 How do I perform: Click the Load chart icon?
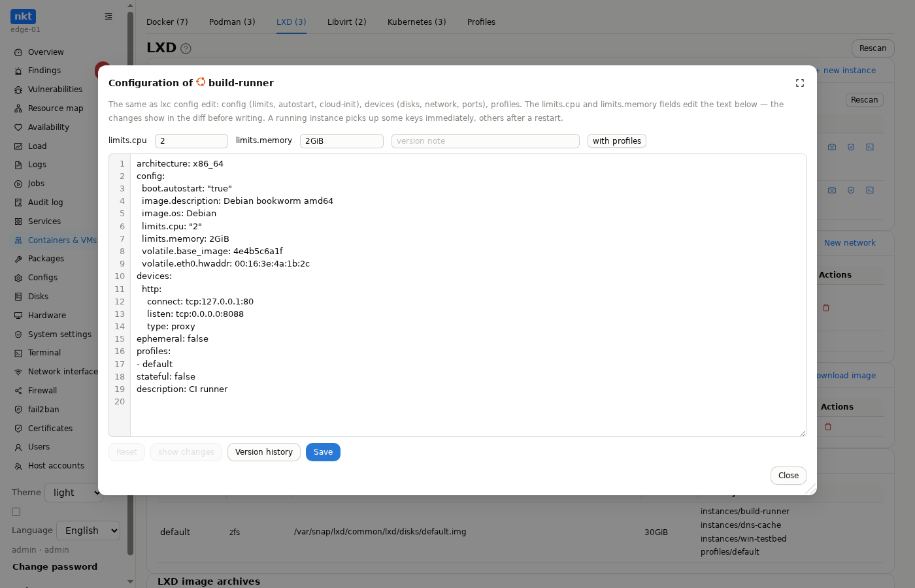coord(18,146)
